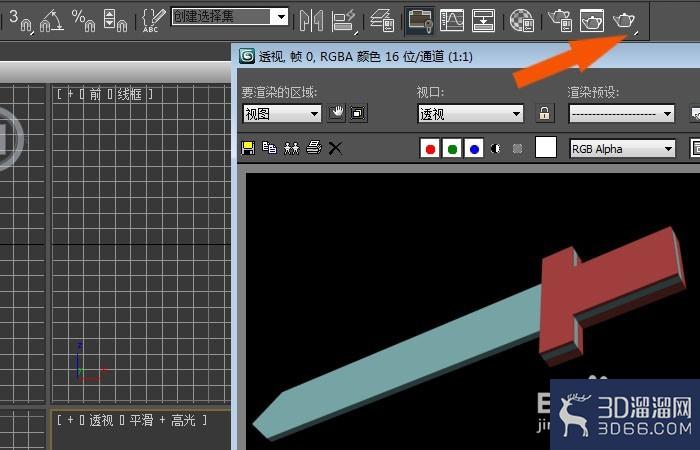Click the Render Production teapot icon
Image resolution: width=700 pixels, height=450 pixels.
(625, 21)
